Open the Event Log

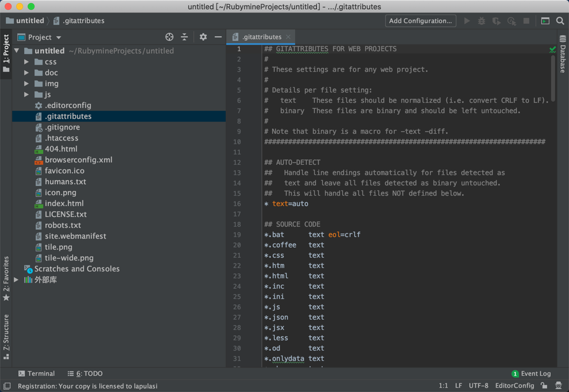(x=531, y=374)
